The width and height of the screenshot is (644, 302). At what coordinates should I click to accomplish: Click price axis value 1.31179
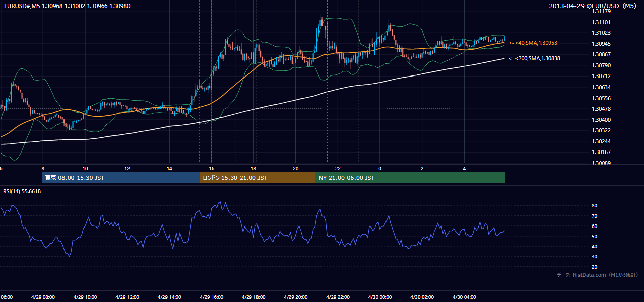(x=602, y=11)
